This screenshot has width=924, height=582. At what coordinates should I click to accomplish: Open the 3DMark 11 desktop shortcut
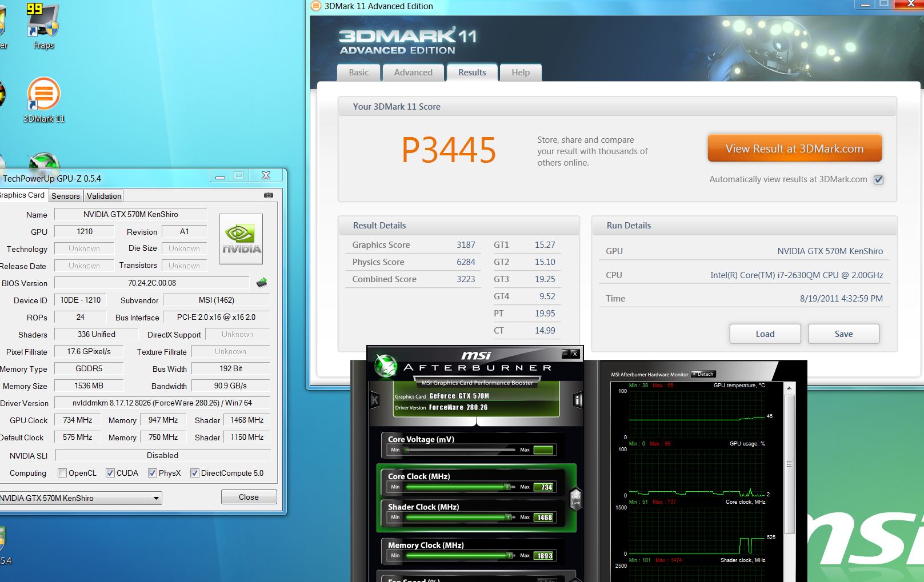point(43,100)
